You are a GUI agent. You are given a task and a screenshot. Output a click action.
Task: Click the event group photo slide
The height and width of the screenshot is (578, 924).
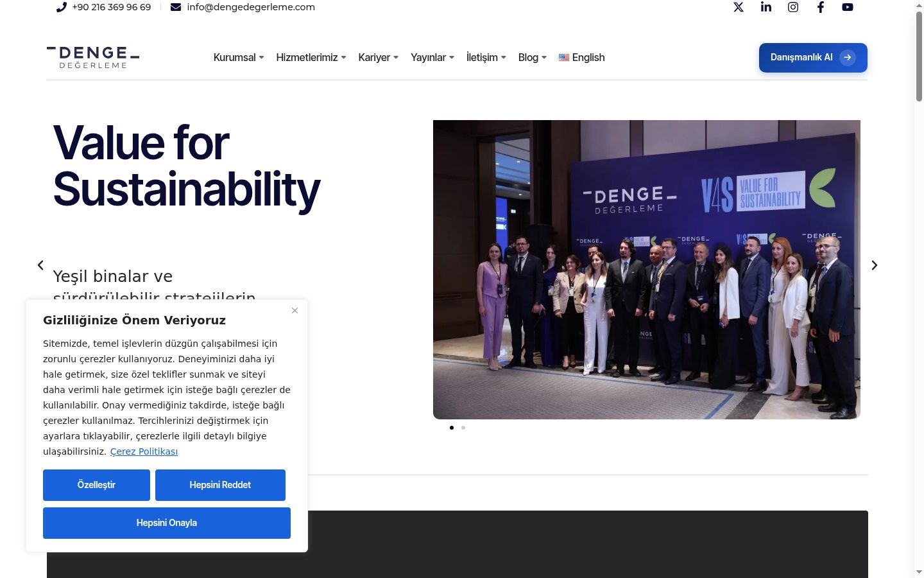coord(647,270)
